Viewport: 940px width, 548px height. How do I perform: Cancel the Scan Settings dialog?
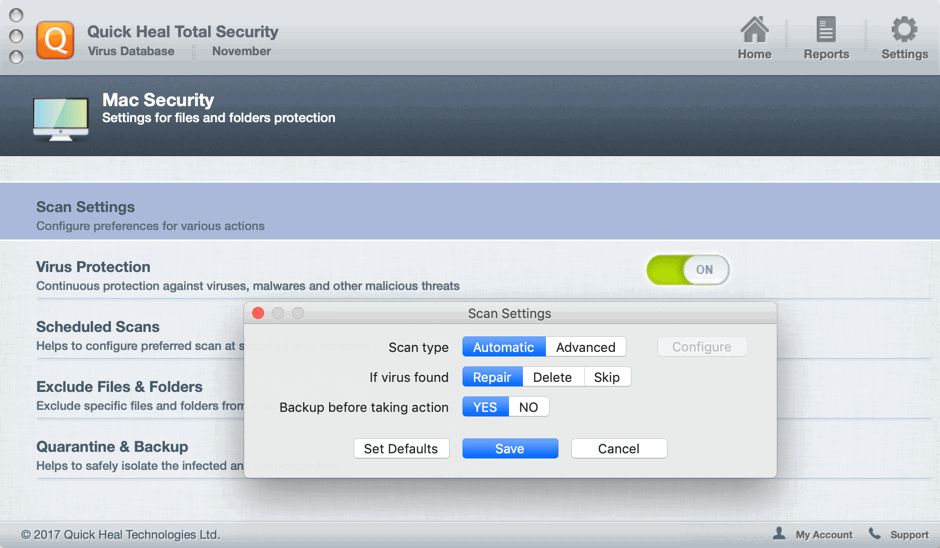click(x=618, y=448)
